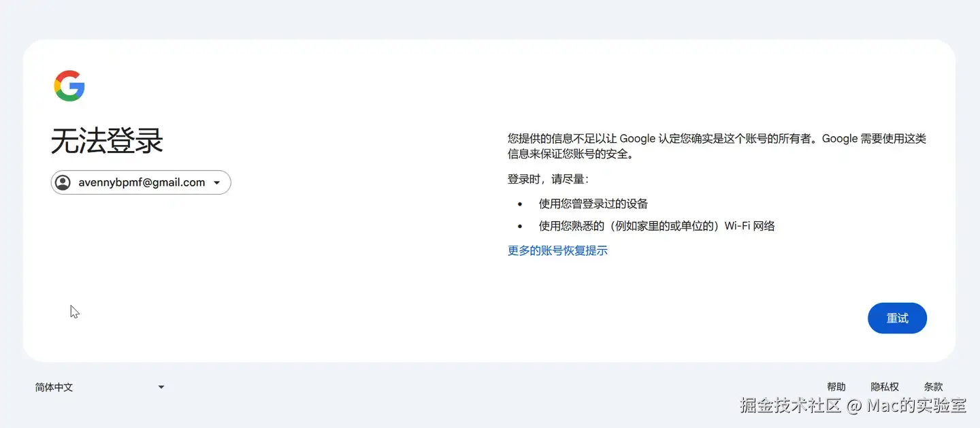This screenshot has height=428, width=980.
Task: Open the 更多的账号恢复提示 link
Action: pos(557,250)
